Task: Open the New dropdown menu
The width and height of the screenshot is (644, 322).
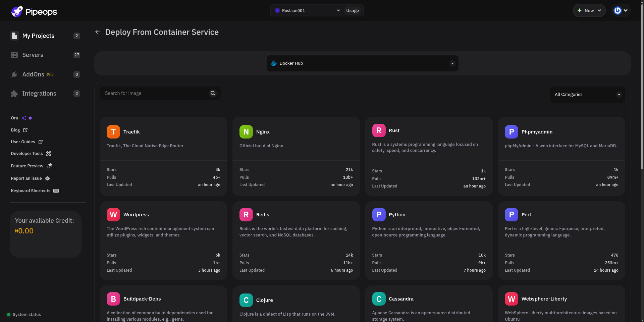Action: pos(589,10)
